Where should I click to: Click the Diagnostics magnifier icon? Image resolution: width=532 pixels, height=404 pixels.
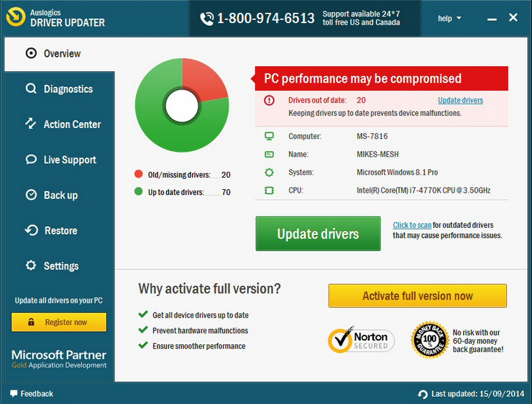(31, 89)
